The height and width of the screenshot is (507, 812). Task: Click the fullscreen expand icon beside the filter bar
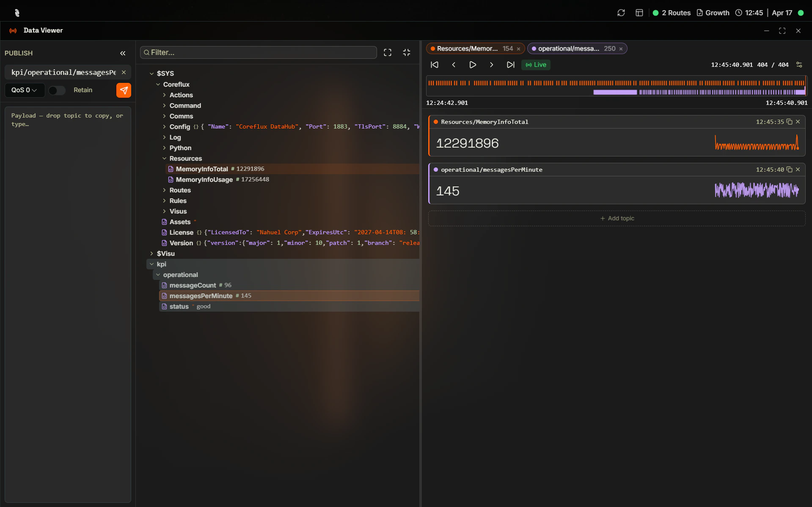pyautogui.click(x=387, y=52)
